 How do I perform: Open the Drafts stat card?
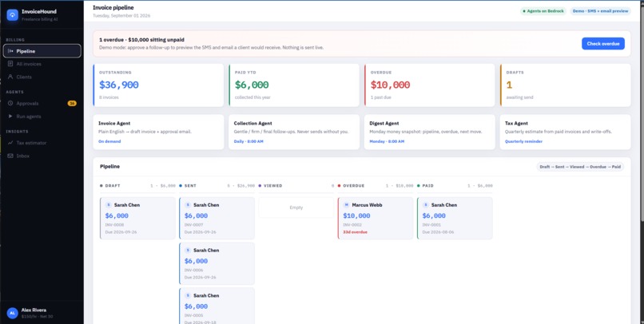pos(565,85)
